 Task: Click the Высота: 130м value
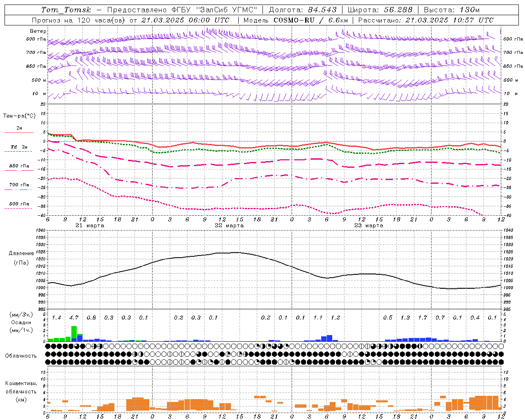click(x=452, y=10)
